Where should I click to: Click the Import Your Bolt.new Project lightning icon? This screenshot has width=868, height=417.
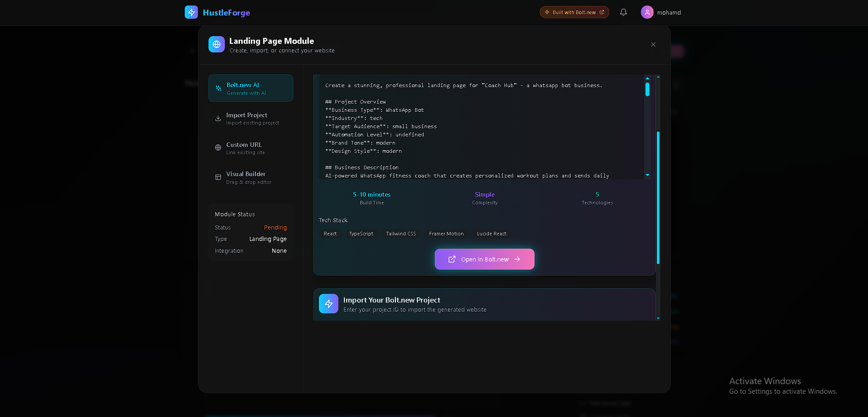point(328,304)
